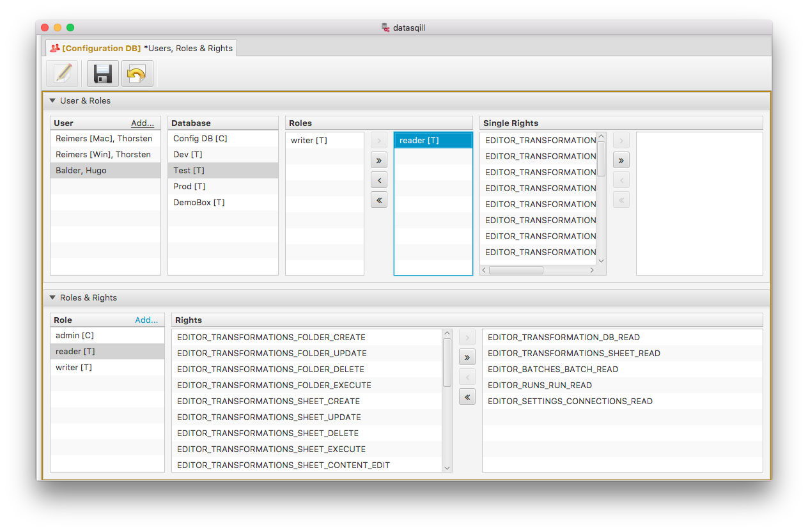The width and height of the screenshot is (808, 532).
Task: Remove all rights from role with double left arrow
Action: pyautogui.click(x=467, y=397)
